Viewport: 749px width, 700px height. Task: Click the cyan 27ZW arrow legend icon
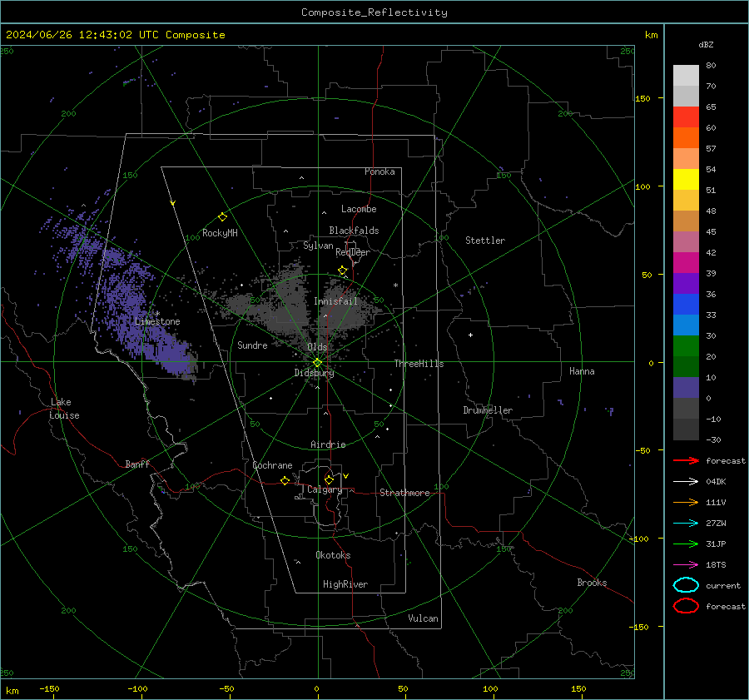[686, 524]
